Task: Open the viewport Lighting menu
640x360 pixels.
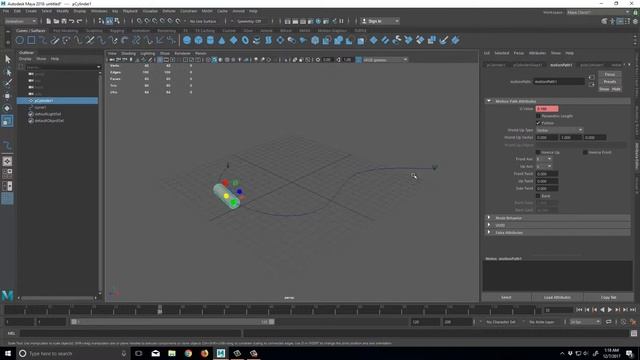Action: click(x=147, y=53)
